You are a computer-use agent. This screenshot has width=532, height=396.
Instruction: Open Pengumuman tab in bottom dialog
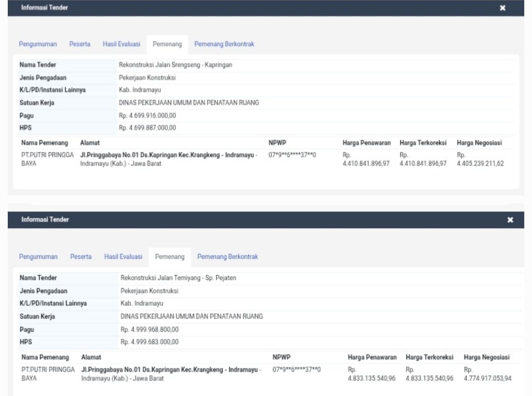[x=38, y=257]
